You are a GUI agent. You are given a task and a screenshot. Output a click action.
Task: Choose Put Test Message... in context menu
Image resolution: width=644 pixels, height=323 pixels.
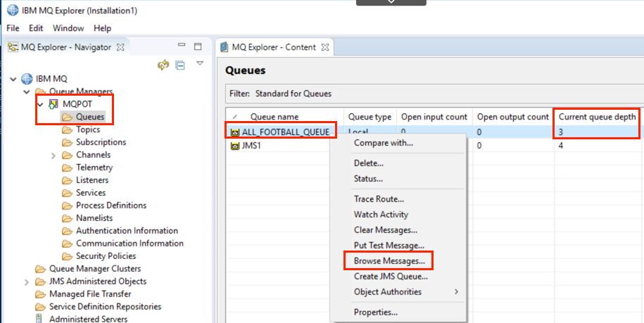(x=389, y=246)
